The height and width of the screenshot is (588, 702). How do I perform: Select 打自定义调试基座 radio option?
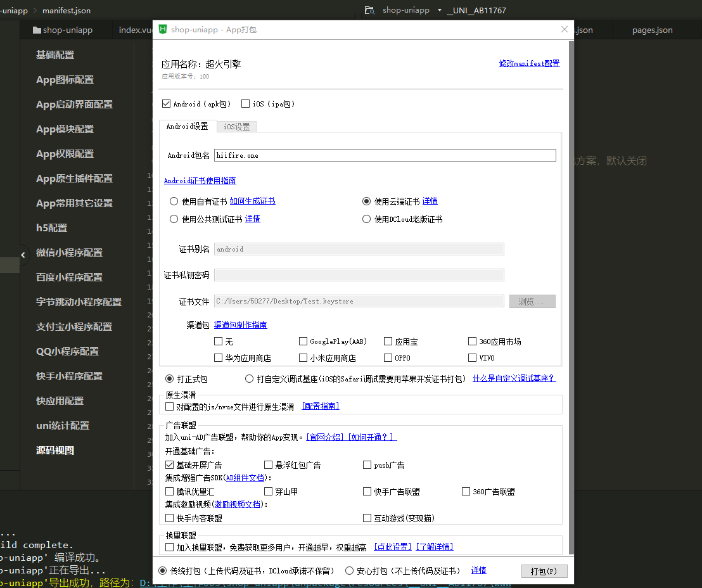[x=250, y=379]
